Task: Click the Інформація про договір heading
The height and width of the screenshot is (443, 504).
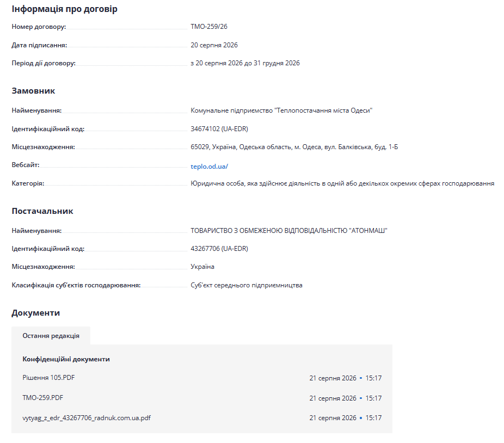Action: point(65,9)
